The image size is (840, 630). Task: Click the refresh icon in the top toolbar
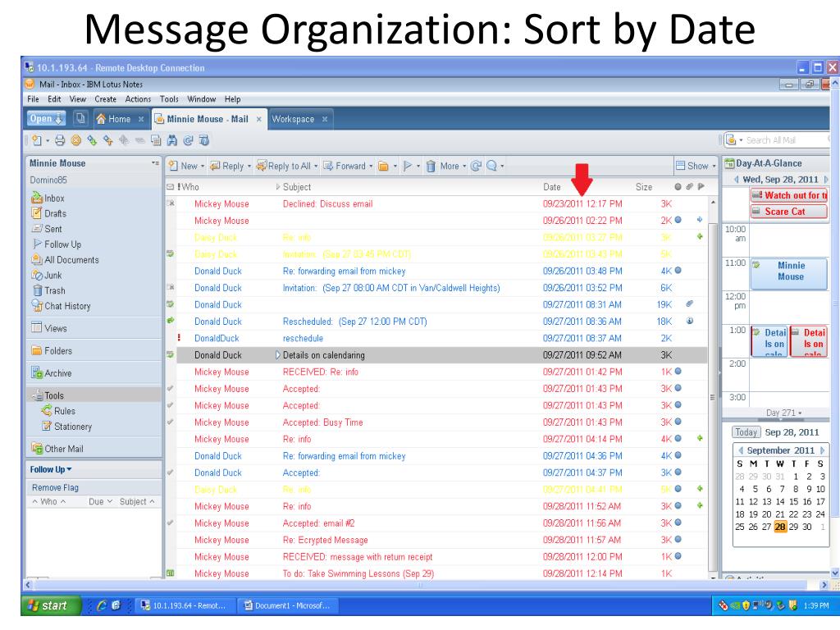click(188, 140)
